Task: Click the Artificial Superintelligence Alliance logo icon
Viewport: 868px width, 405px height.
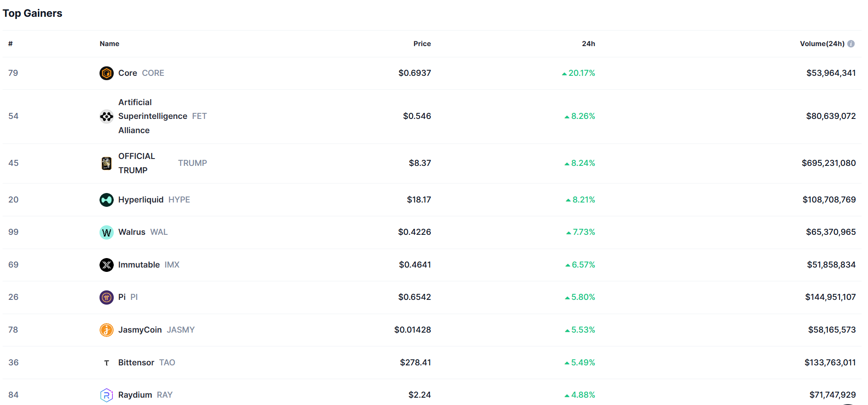Action: tap(106, 116)
